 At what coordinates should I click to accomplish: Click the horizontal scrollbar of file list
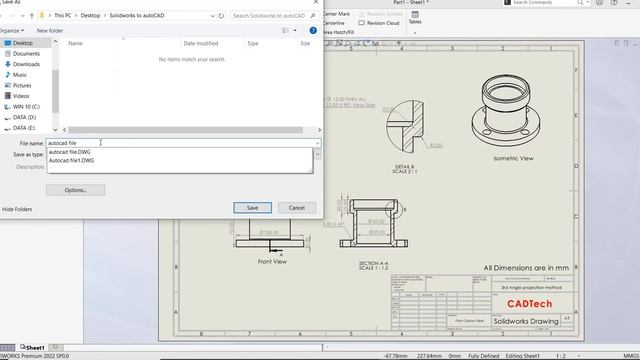coord(185,130)
